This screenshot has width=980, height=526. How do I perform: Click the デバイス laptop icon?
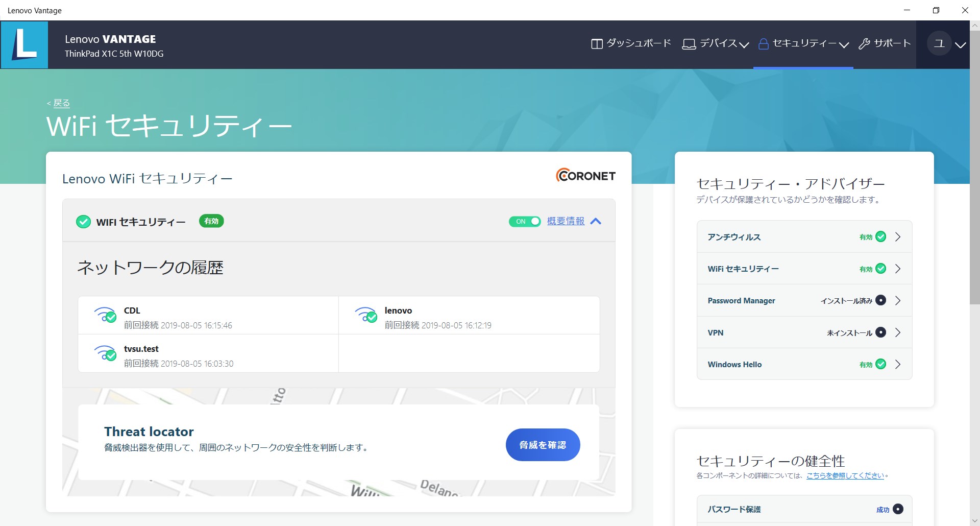[689, 43]
